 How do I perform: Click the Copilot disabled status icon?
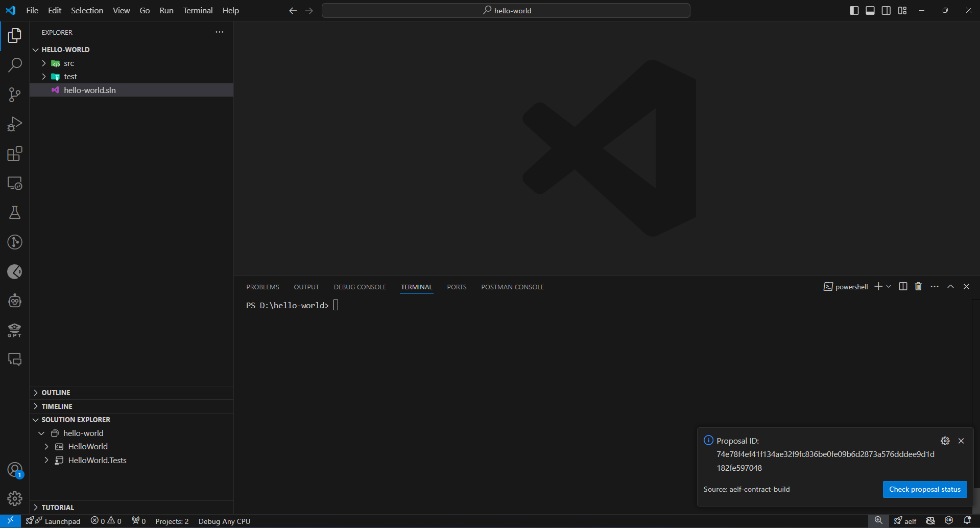click(930, 521)
